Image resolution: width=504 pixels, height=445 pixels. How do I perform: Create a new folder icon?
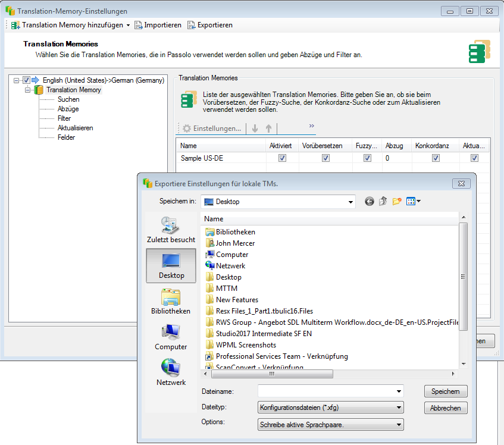click(397, 202)
